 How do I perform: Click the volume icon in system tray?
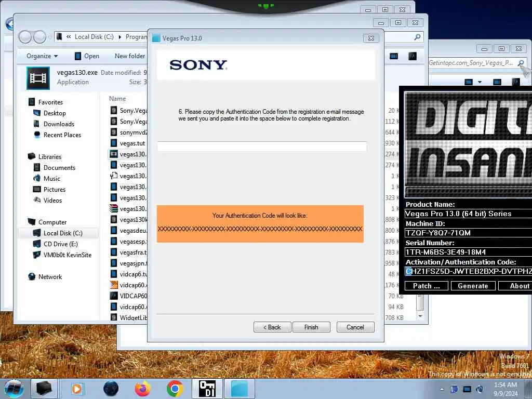480,389
